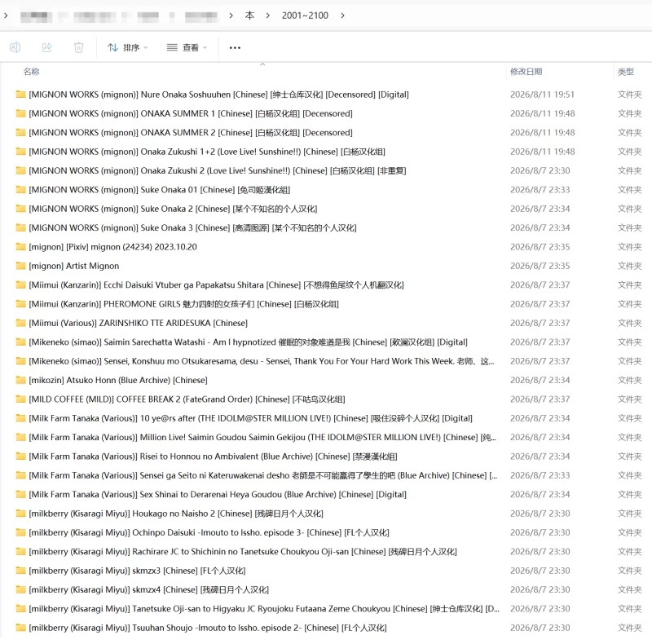This screenshot has width=652, height=644.
Task: Select folder name Onaka Zukushi 2 [非重复]
Action: [218, 170]
